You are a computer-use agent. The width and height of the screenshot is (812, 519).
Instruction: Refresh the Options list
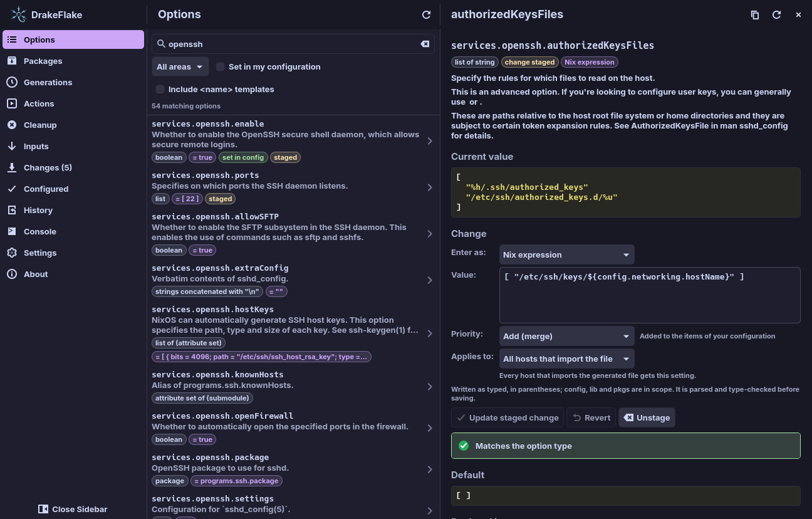(x=426, y=14)
